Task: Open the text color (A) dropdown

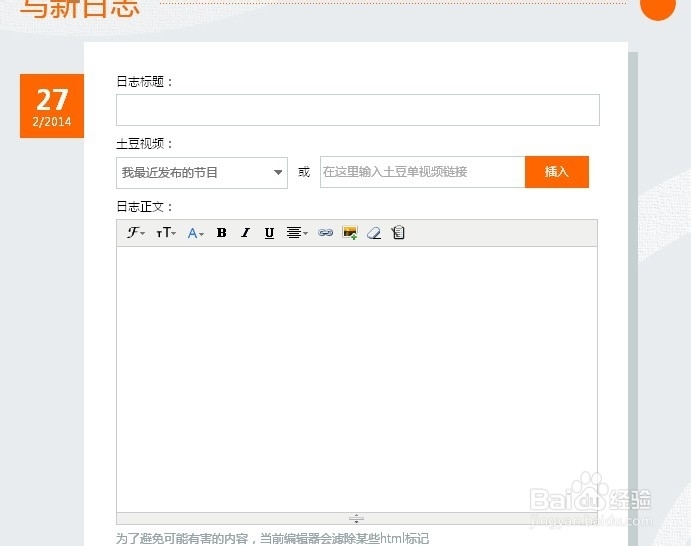Action: click(196, 233)
